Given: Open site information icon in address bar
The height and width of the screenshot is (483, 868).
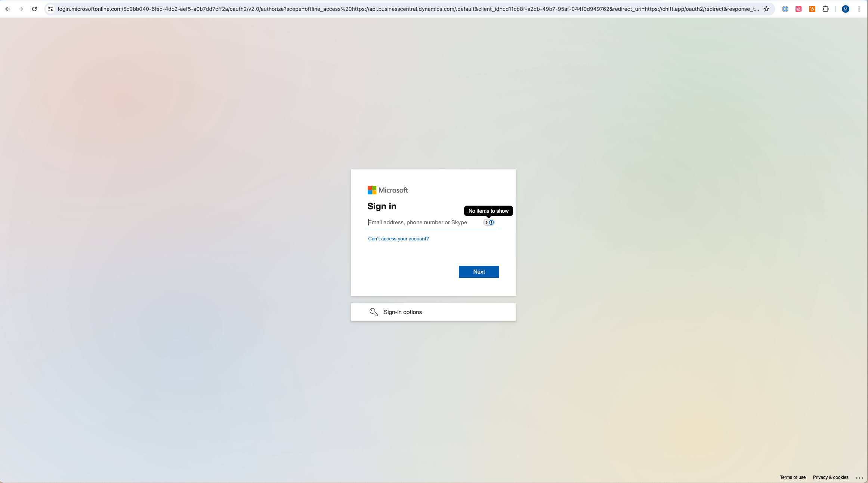Looking at the screenshot, I should [x=50, y=9].
